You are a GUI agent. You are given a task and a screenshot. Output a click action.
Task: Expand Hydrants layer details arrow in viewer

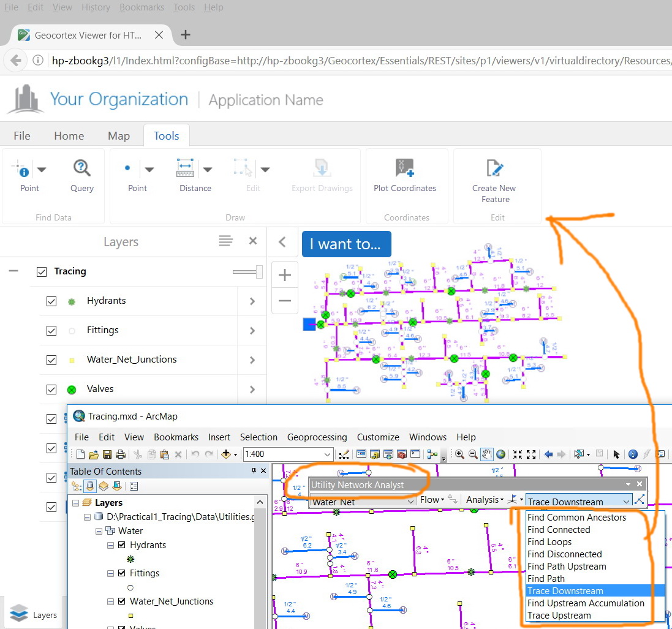pos(252,301)
